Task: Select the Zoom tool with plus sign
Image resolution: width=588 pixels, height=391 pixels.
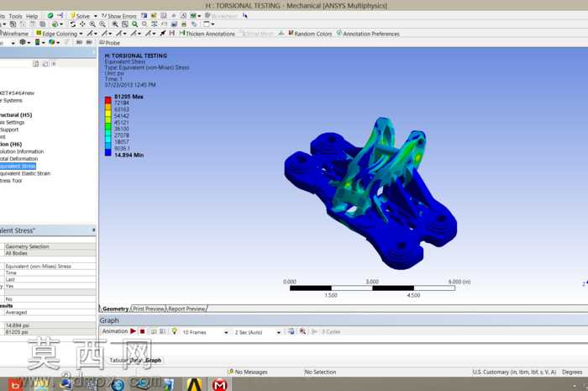Action: [92, 24]
